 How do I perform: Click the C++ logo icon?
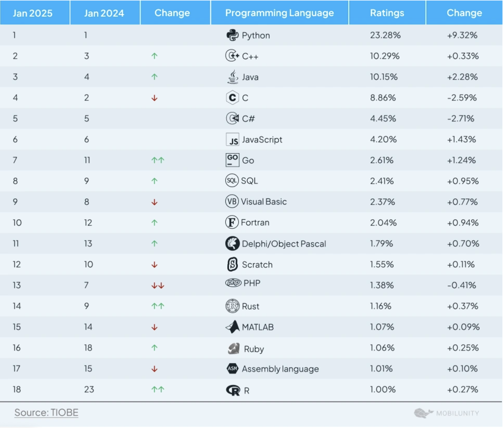[x=232, y=56]
